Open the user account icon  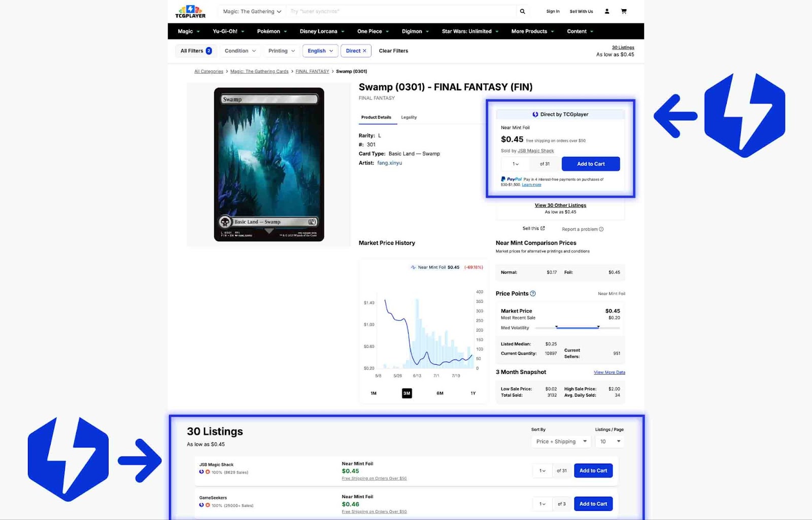pos(606,11)
